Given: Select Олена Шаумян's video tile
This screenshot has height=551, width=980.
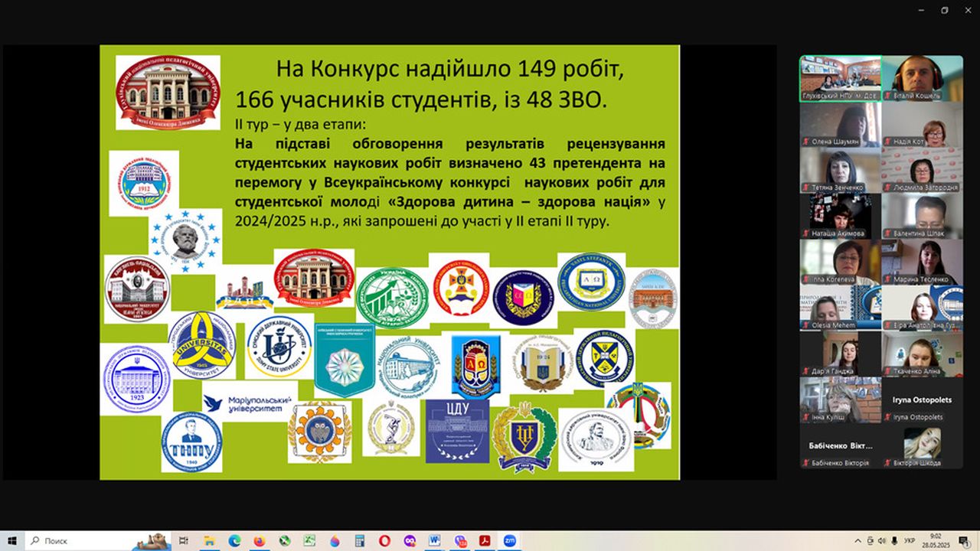Looking at the screenshot, I should pos(840,125).
